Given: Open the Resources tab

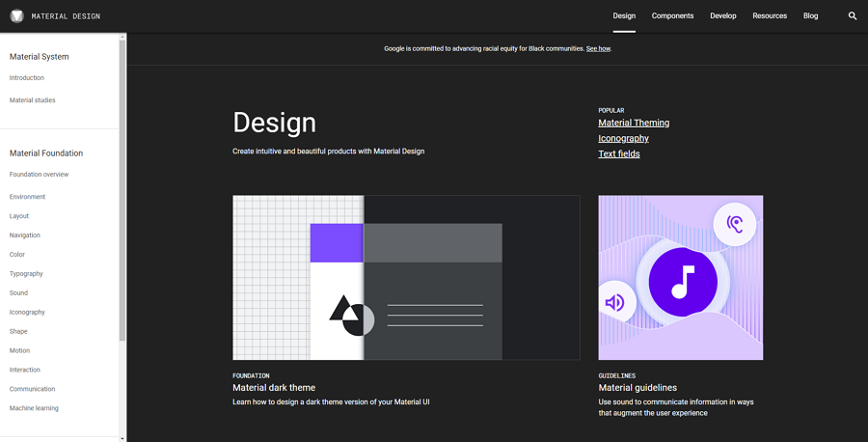Looking at the screenshot, I should tap(770, 16).
